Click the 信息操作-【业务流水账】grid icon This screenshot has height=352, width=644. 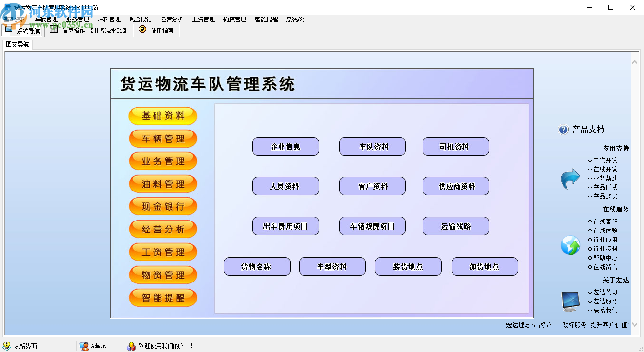54,30
